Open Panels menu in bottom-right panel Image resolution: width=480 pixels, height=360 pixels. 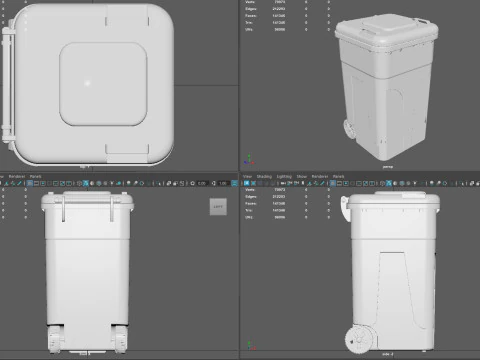pos(338,176)
